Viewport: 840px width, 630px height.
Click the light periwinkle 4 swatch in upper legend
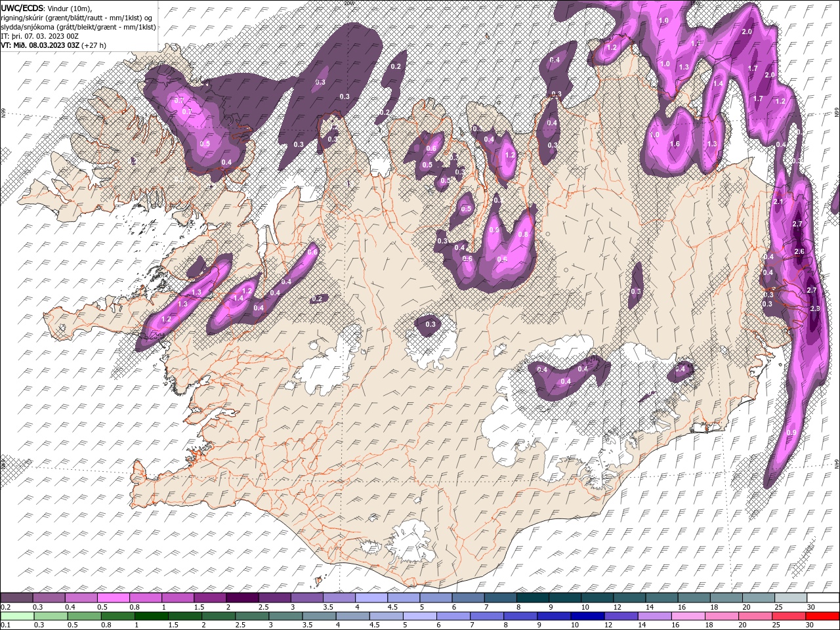[x=370, y=598]
